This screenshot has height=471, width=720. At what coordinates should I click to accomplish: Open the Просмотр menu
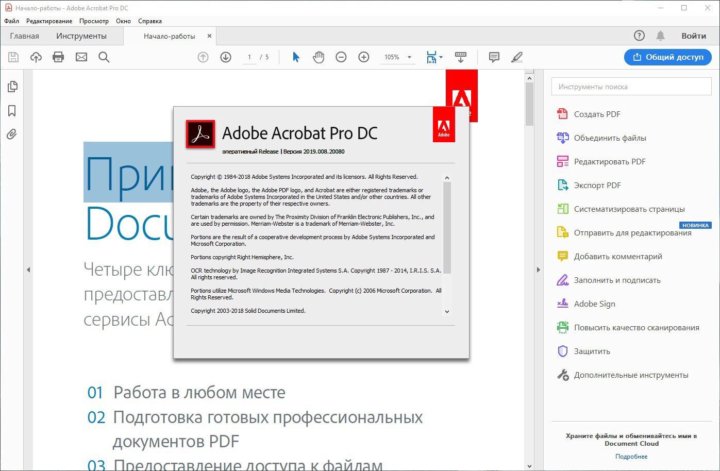click(x=94, y=21)
